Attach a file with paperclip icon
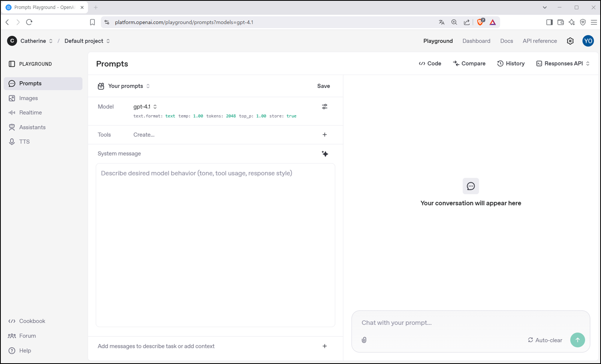This screenshot has height=364, width=601. click(x=364, y=340)
